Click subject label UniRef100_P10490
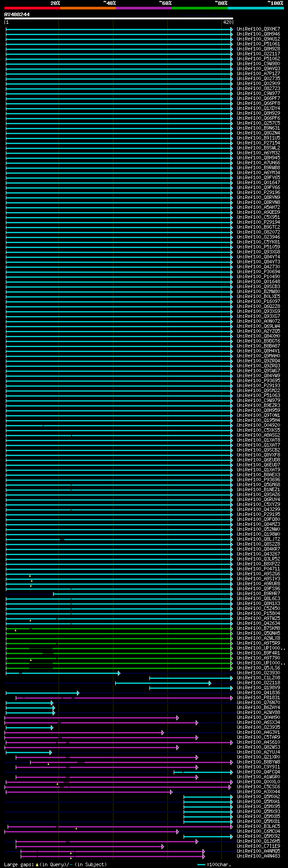Image resolution: width=288 pixels, height=868 pixels. [x=258, y=277]
